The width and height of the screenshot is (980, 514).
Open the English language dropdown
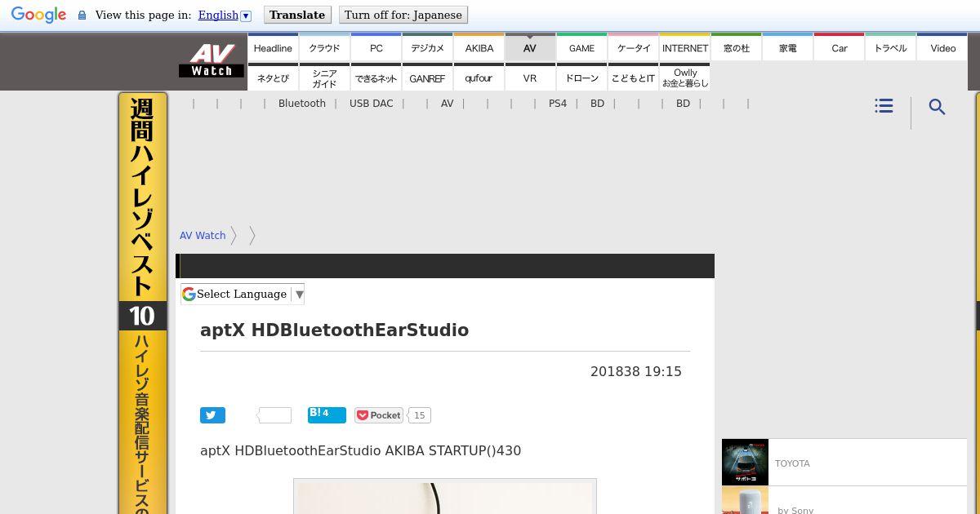[225, 16]
